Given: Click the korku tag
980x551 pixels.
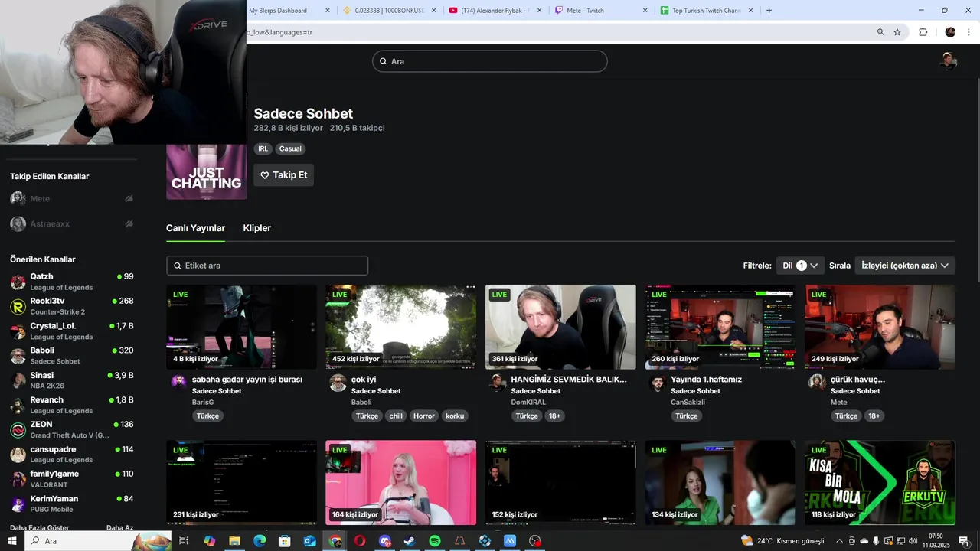Looking at the screenshot, I should pyautogui.click(x=455, y=416).
